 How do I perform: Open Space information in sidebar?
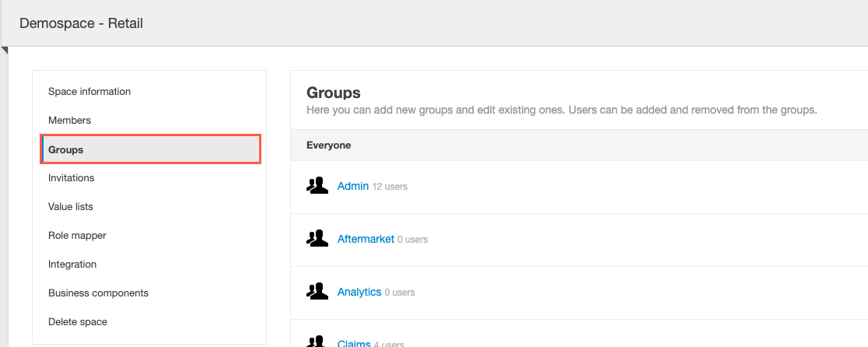(89, 92)
